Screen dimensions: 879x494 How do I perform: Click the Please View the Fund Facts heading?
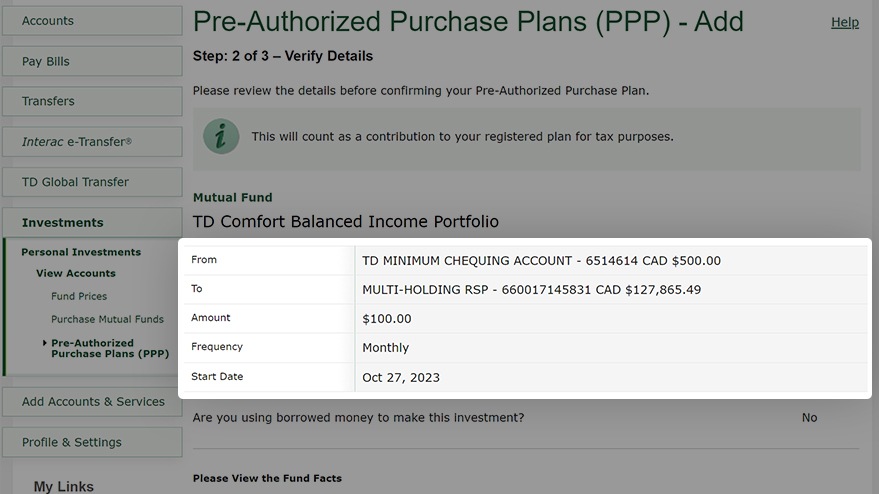coord(267,478)
